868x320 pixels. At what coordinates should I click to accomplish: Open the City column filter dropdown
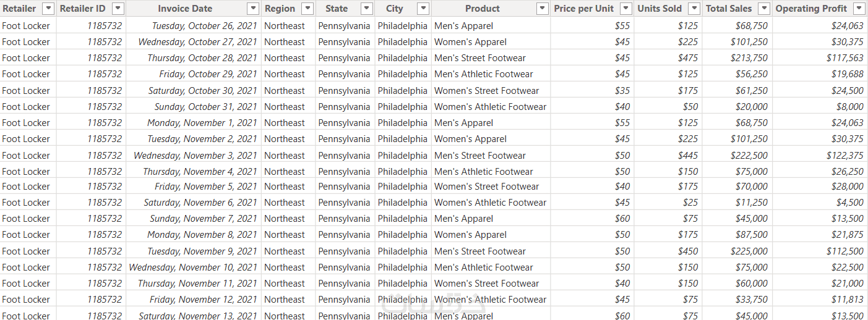click(423, 9)
